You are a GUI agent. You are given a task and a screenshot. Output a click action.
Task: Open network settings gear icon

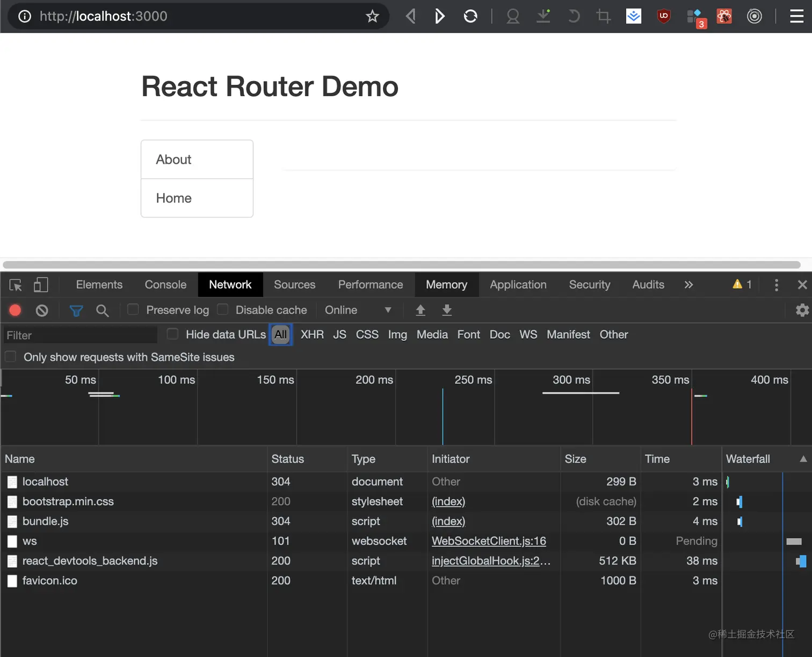(x=802, y=310)
